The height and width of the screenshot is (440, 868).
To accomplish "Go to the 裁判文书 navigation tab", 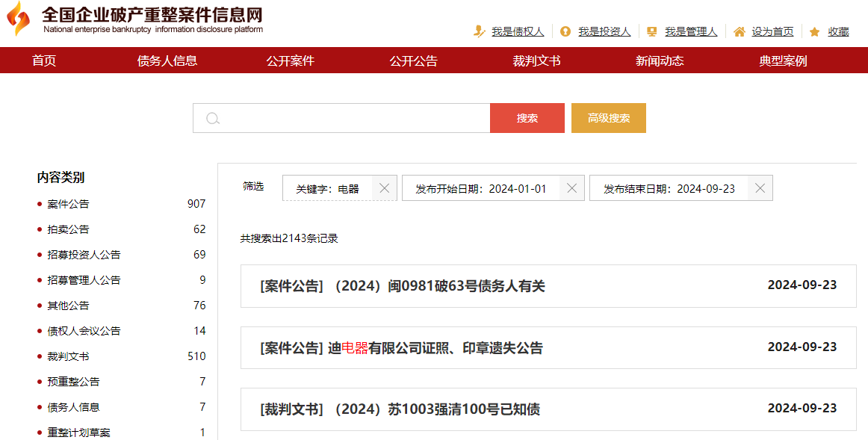I will coord(536,61).
